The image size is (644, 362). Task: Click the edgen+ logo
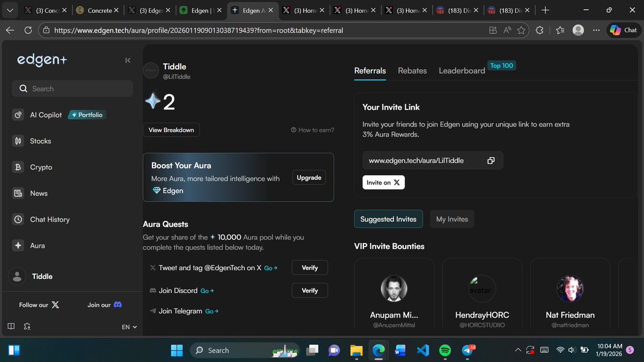click(x=42, y=60)
